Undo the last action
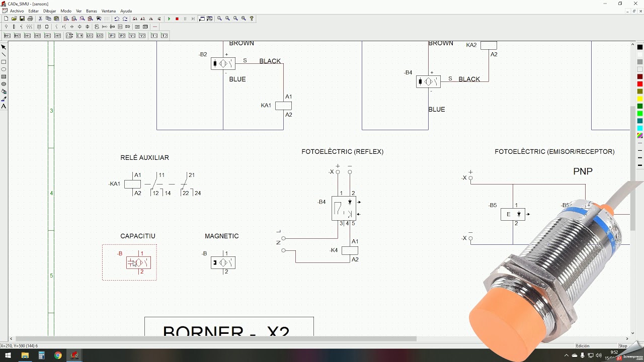Image resolution: width=644 pixels, height=362 pixels. click(x=117, y=19)
